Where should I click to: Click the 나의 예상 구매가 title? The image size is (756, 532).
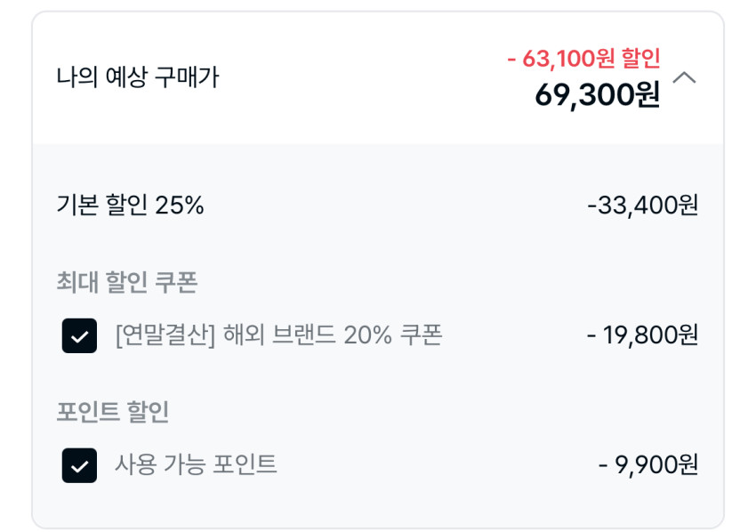(137, 77)
